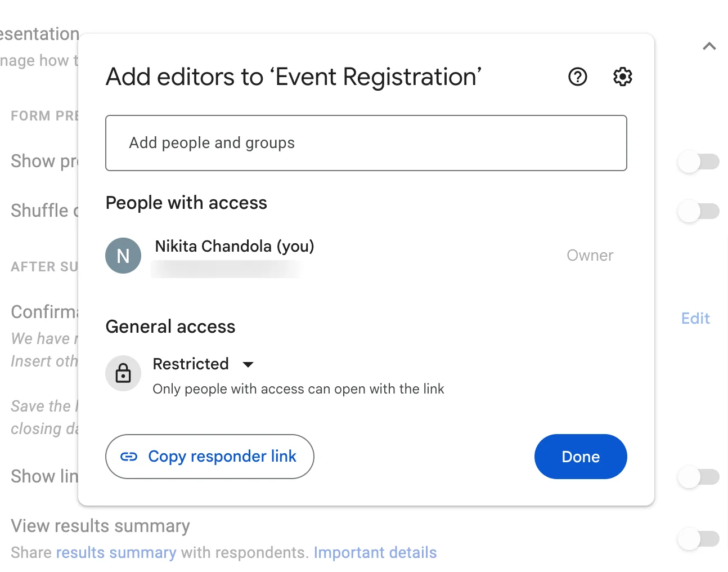Open the sharing settings gear
728x572 pixels.
[x=622, y=77]
